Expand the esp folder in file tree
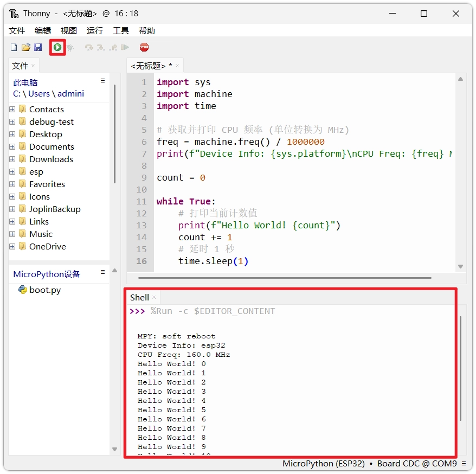 click(12, 171)
